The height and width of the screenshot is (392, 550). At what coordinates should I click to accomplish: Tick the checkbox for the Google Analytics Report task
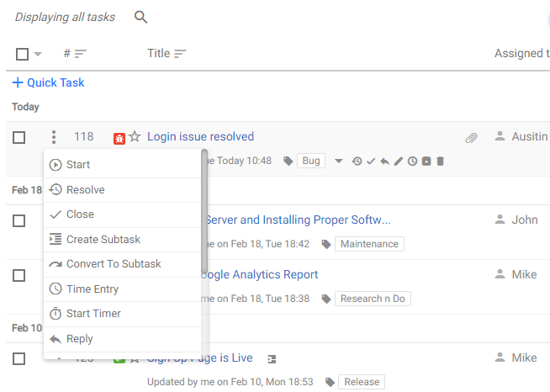(19, 275)
